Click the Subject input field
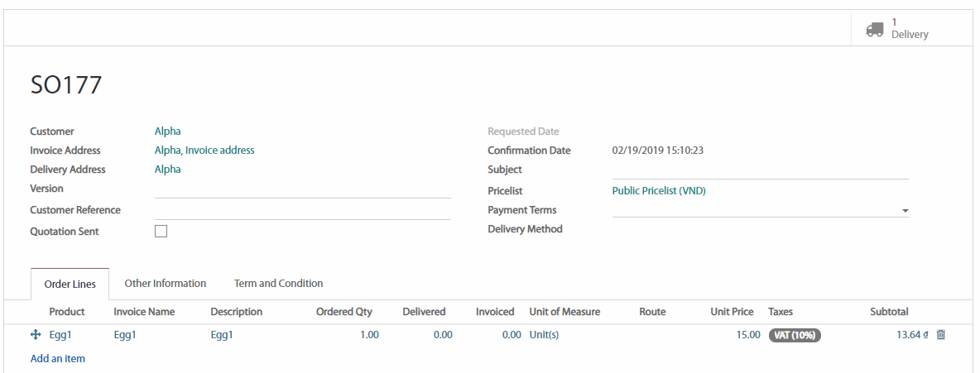 (760, 170)
